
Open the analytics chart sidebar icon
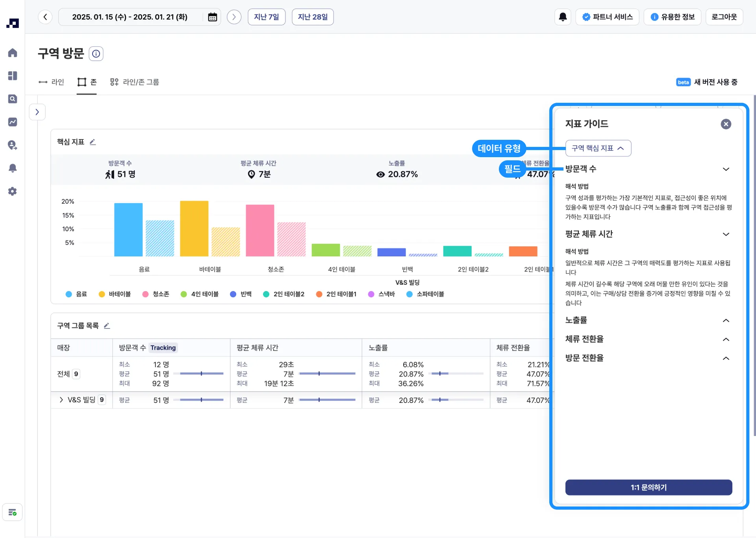point(13,122)
